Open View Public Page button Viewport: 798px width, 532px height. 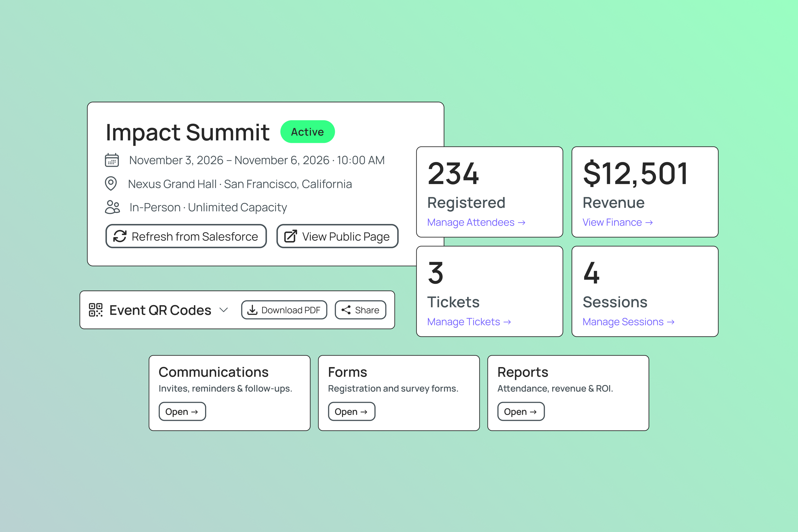pos(337,236)
